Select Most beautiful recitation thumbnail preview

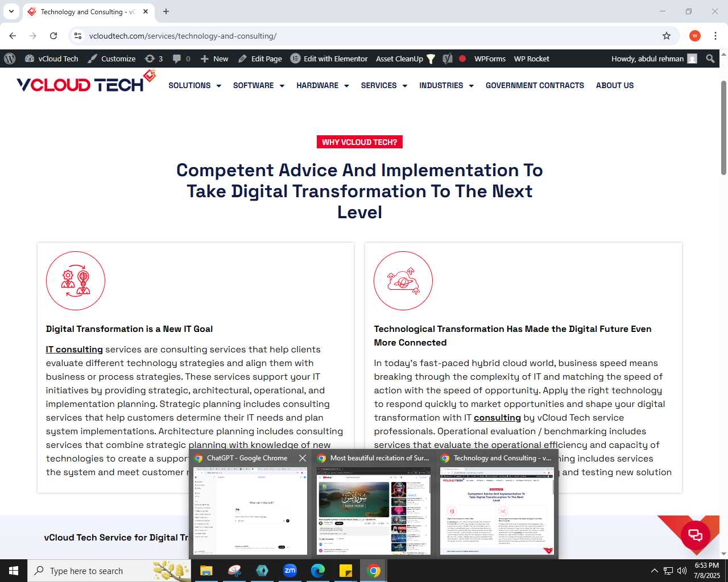[x=374, y=510]
